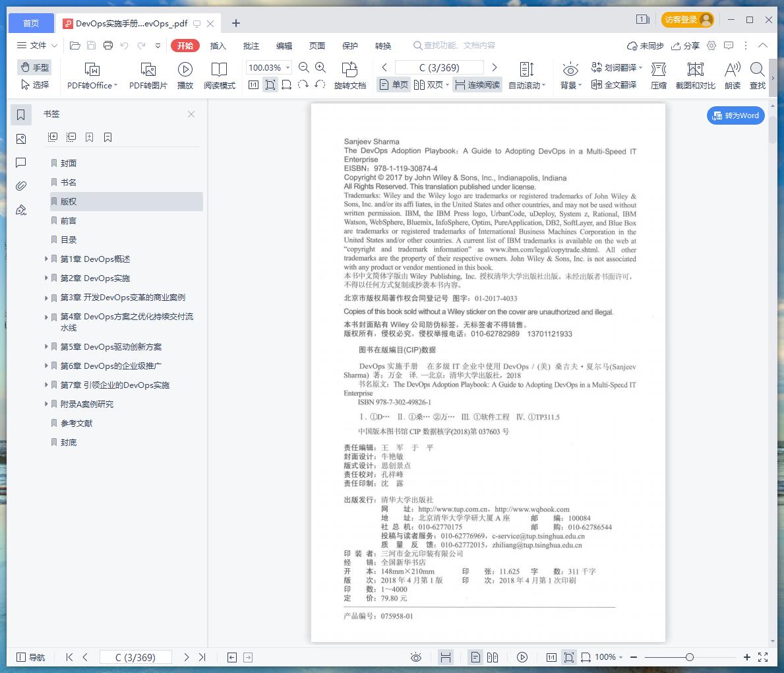
Task: Open the 文件 menu dropdown
Action: (x=37, y=46)
